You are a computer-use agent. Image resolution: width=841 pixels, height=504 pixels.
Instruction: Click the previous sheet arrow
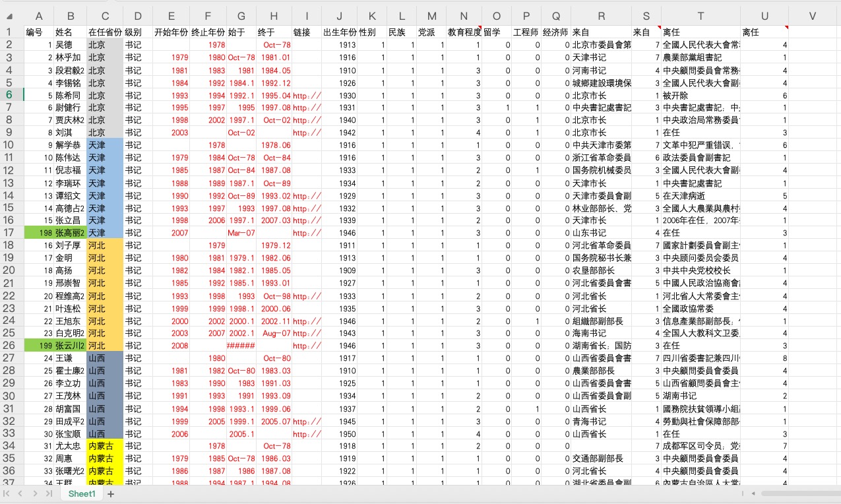[x=20, y=493]
